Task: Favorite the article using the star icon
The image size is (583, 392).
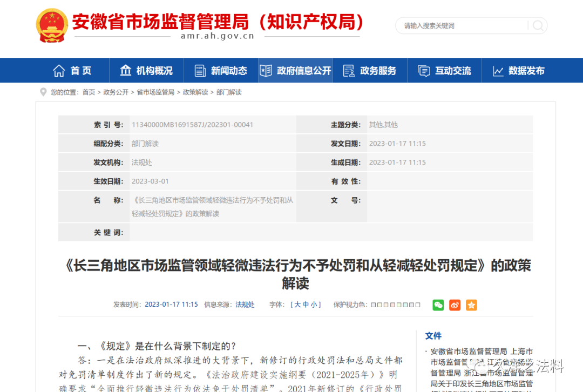Action: 471,305
